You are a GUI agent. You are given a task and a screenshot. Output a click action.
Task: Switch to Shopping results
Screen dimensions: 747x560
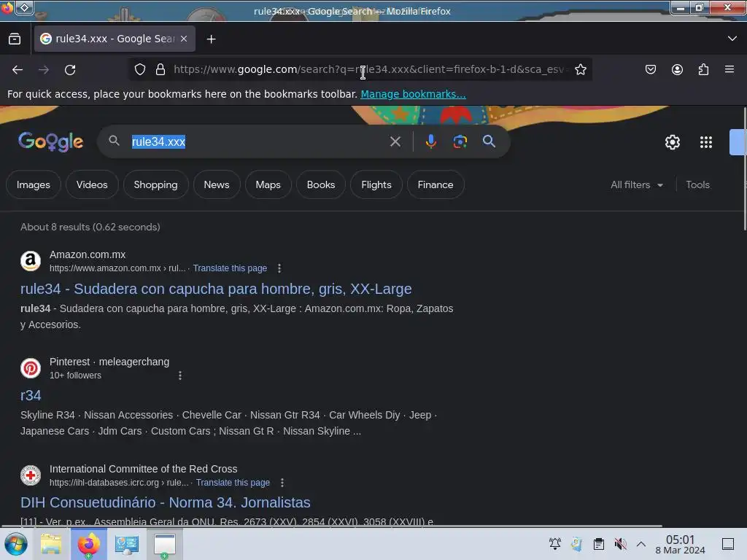[156, 184]
